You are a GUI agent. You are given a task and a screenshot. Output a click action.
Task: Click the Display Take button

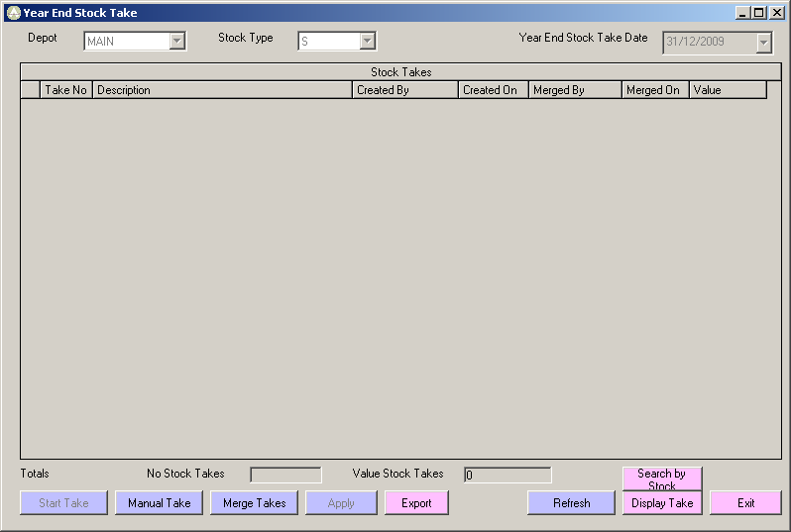coord(662,502)
